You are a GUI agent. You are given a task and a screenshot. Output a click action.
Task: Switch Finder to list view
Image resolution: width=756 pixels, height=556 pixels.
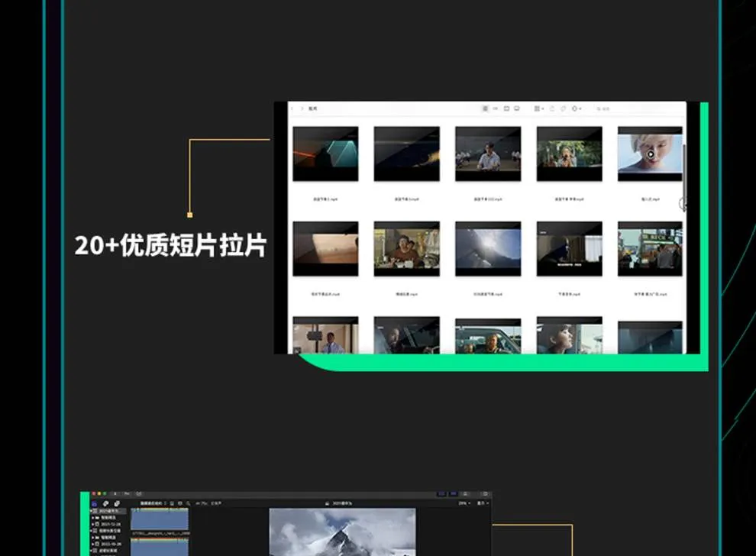coord(496,109)
